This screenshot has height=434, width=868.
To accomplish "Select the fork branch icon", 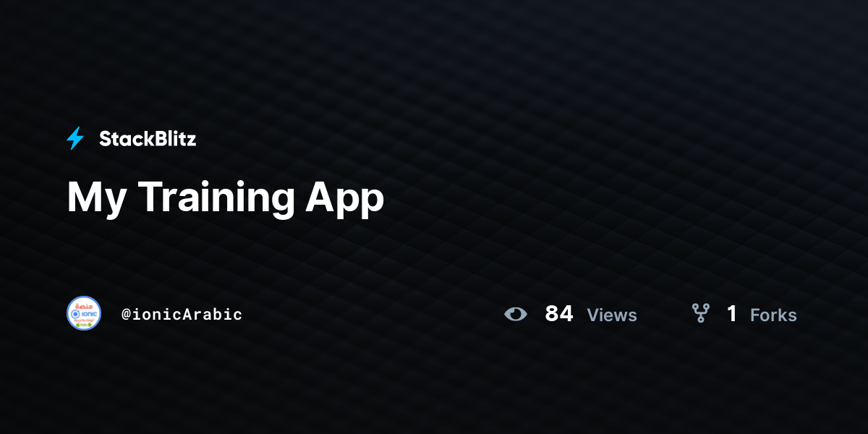I will pos(700,313).
